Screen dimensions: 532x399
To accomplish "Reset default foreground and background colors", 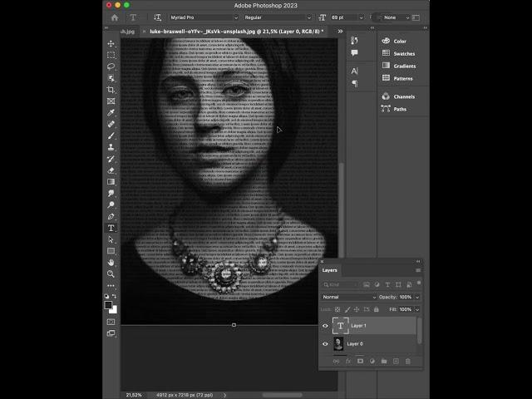I will point(106,297).
